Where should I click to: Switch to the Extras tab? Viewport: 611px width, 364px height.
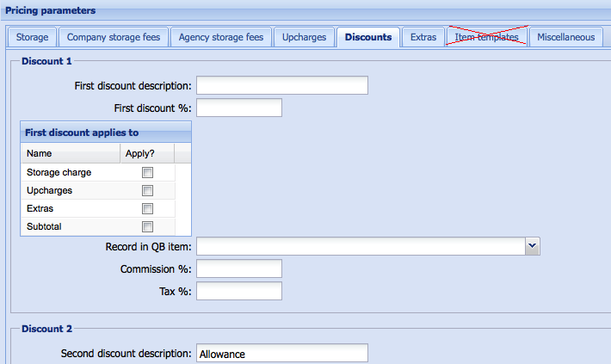(423, 37)
